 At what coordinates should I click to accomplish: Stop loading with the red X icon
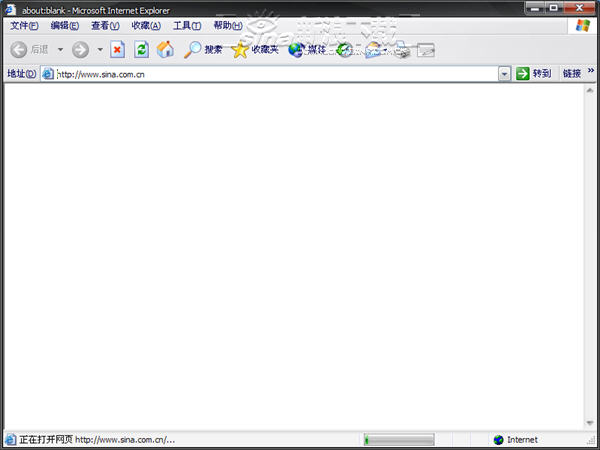point(117,49)
